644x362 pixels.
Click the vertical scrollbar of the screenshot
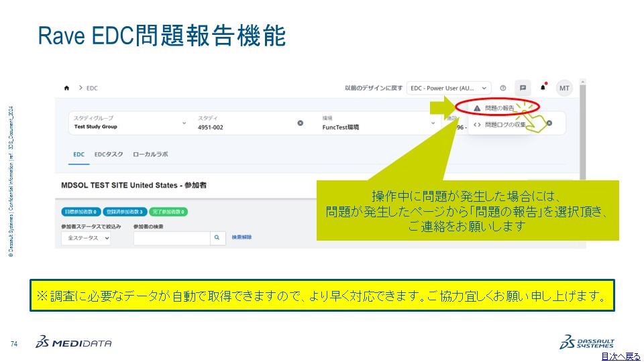(x=582, y=129)
